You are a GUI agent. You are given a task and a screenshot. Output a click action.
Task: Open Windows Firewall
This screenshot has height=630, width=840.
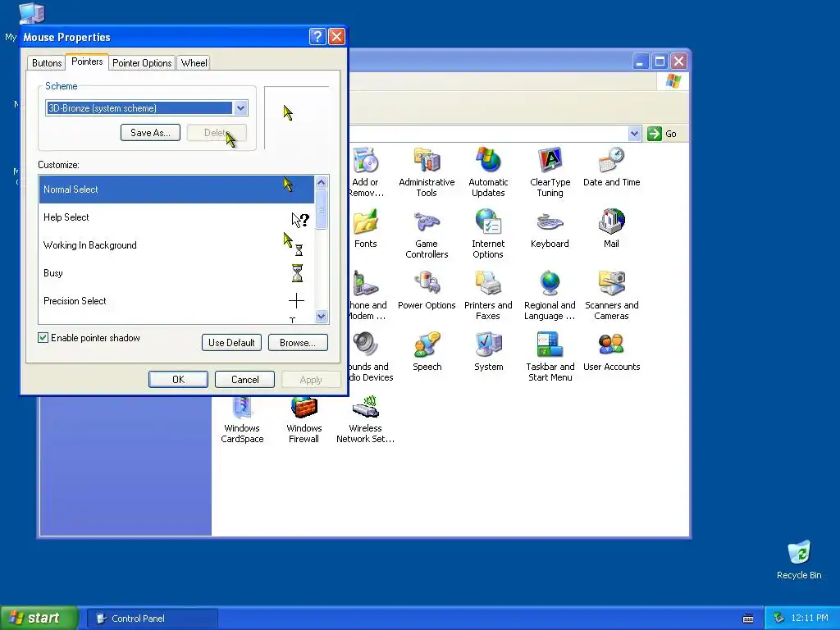(304, 421)
